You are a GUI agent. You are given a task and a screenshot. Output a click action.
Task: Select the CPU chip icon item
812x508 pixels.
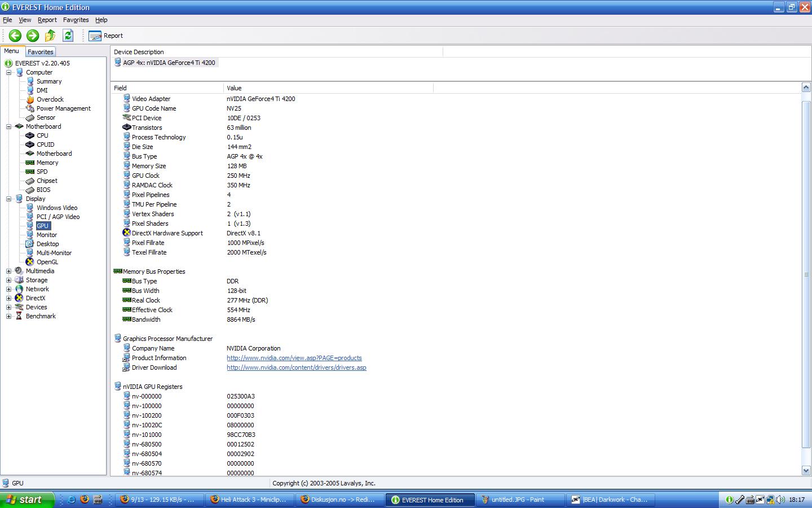click(x=30, y=135)
